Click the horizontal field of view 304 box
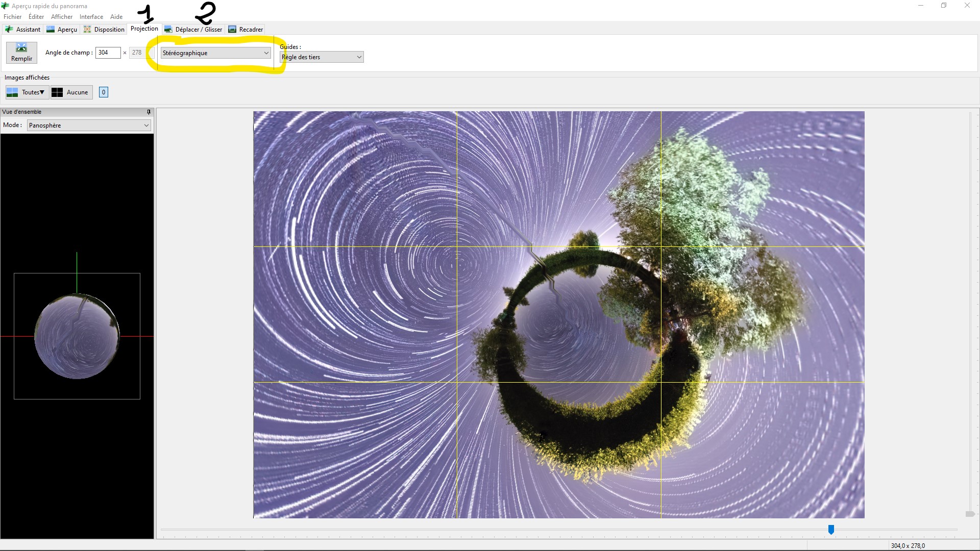The image size is (980, 551). click(108, 53)
